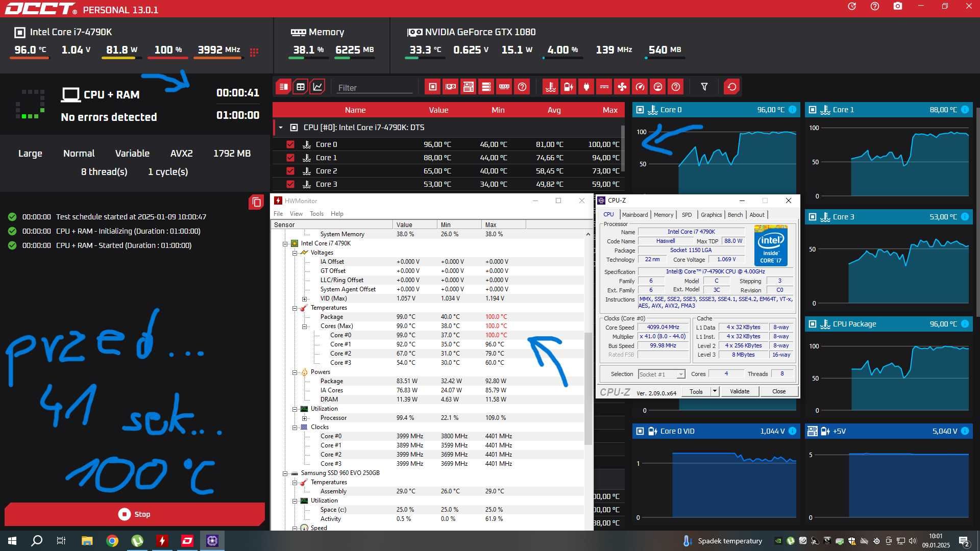Click CPU-Z Close button
This screenshot has width=980, height=551.
click(779, 391)
